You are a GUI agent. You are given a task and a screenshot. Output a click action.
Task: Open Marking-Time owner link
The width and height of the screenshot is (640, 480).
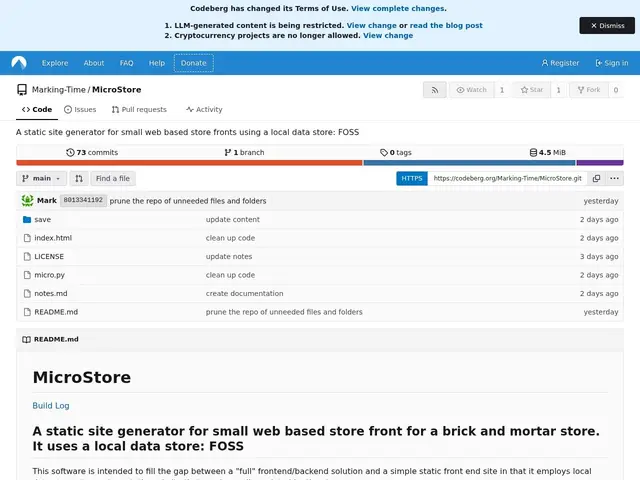(59, 90)
